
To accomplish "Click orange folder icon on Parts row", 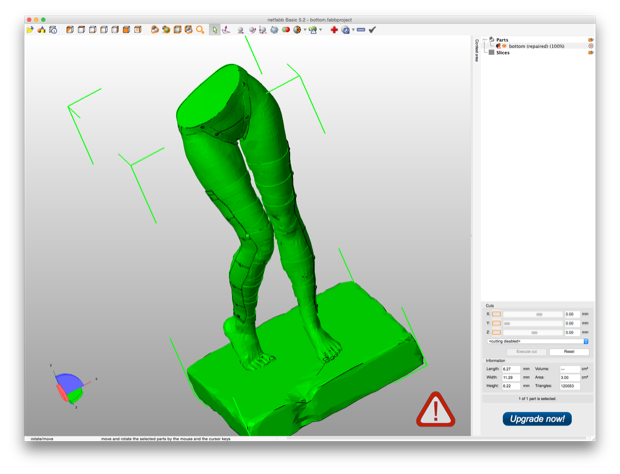I will 591,40.
